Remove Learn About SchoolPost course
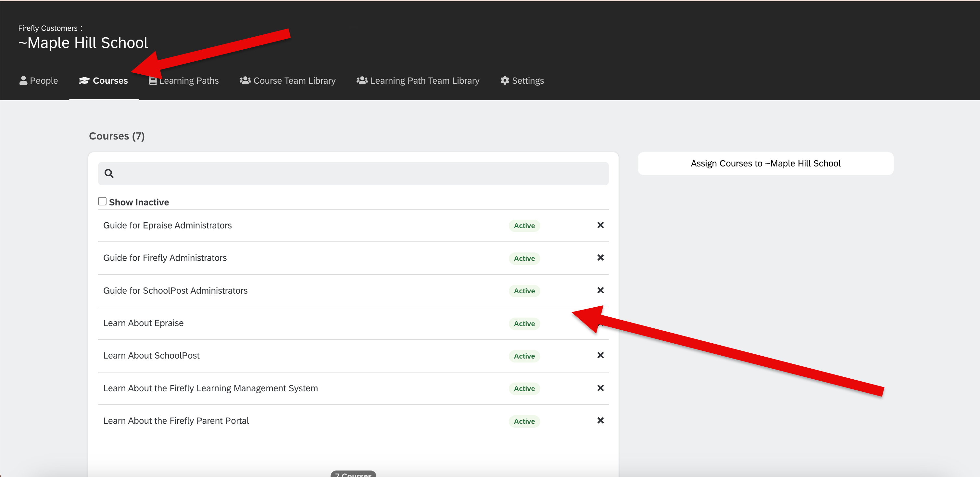The height and width of the screenshot is (477, 980). 600,355
